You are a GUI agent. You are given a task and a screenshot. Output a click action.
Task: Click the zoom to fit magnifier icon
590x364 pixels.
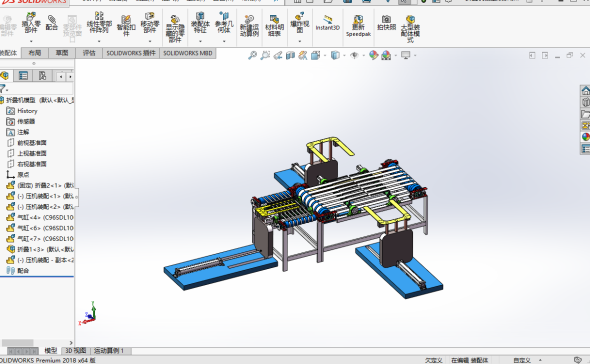(x=252, y=55)
